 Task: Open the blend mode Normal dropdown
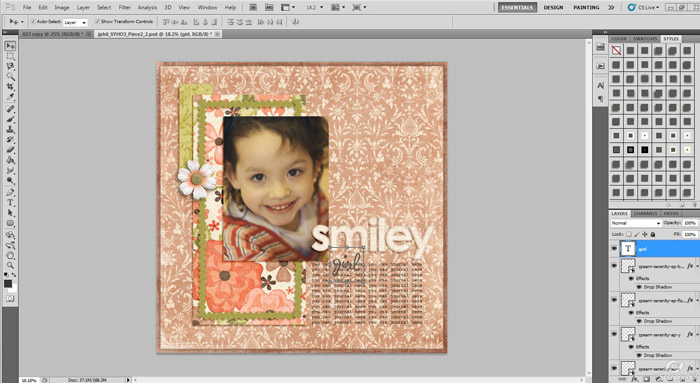click(x=636, y=223)
